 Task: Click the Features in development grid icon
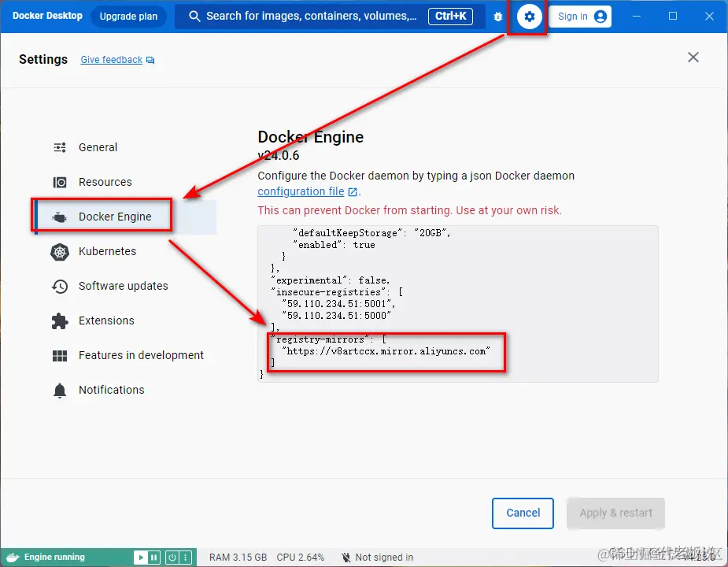click(x=60, y=356)
